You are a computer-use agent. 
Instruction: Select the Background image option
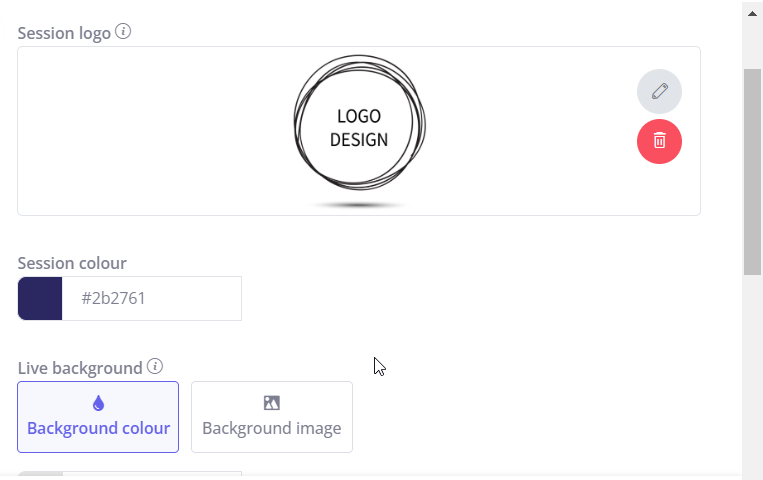pyautogui.click(x=272, y=417)
